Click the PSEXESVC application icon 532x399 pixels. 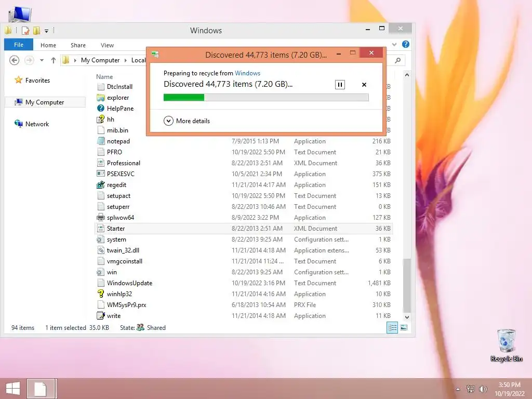(100, 174)
